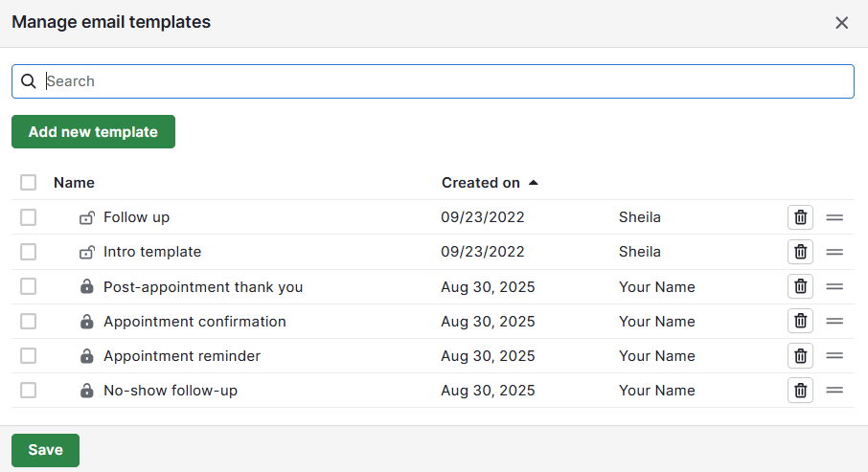The height and width of the screenshot is (472, 868).
Task: Click the drag handle for Follow up
Action: 834,217
